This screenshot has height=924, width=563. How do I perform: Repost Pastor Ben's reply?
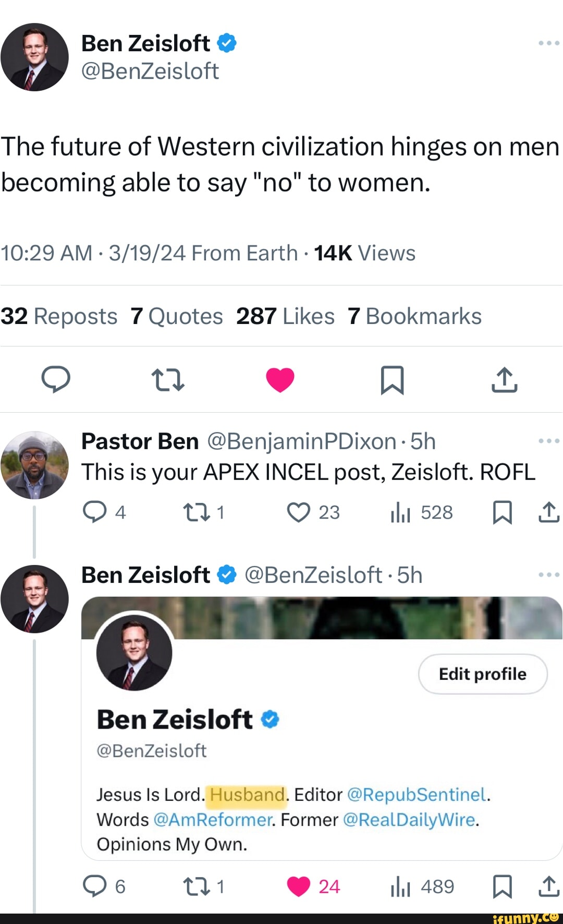coord(197,512)
